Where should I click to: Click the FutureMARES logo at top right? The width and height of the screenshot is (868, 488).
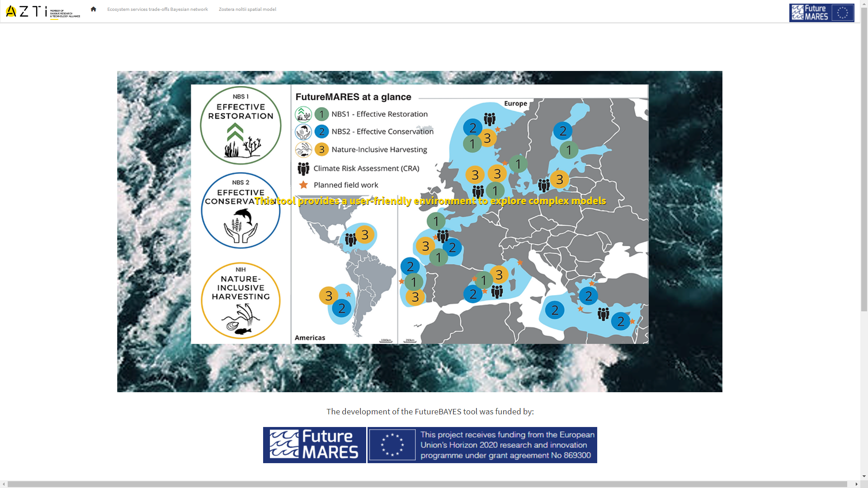821,13
